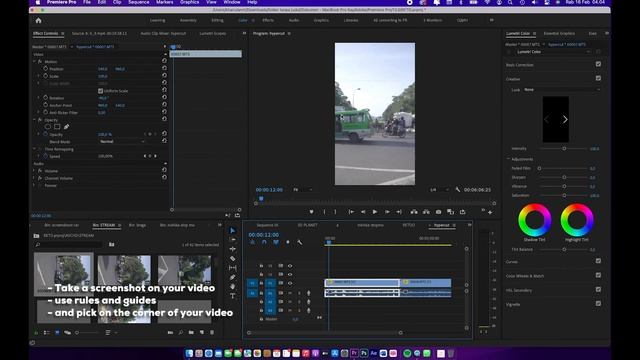Select the Selection tool in the tools panel

click(x=233, y=231)
